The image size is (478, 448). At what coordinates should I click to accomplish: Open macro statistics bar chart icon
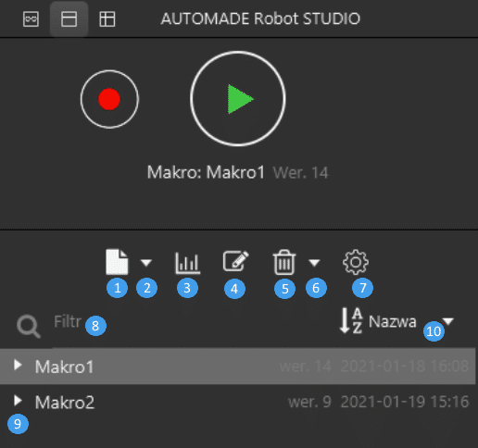pyautogui.click(x=188, y=263)
